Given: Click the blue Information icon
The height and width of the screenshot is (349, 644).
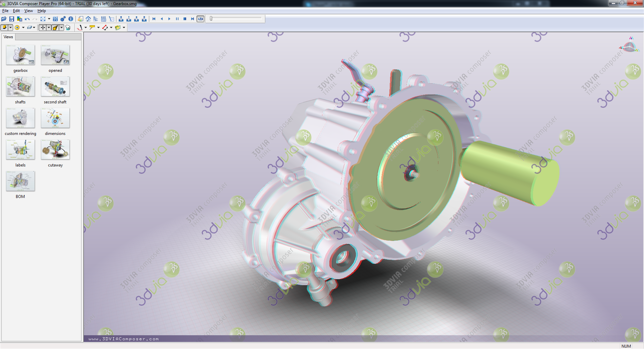Looking at the screenshot, I should pos(71,19).
